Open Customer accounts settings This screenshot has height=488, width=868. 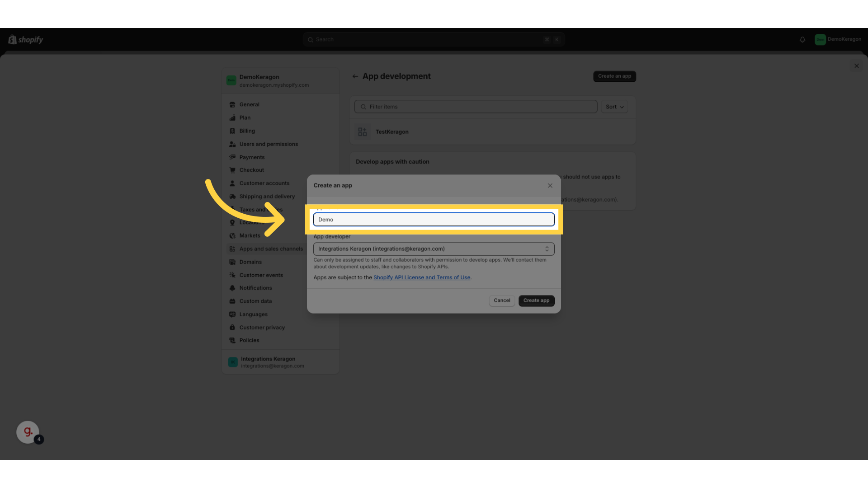(264, 183)
